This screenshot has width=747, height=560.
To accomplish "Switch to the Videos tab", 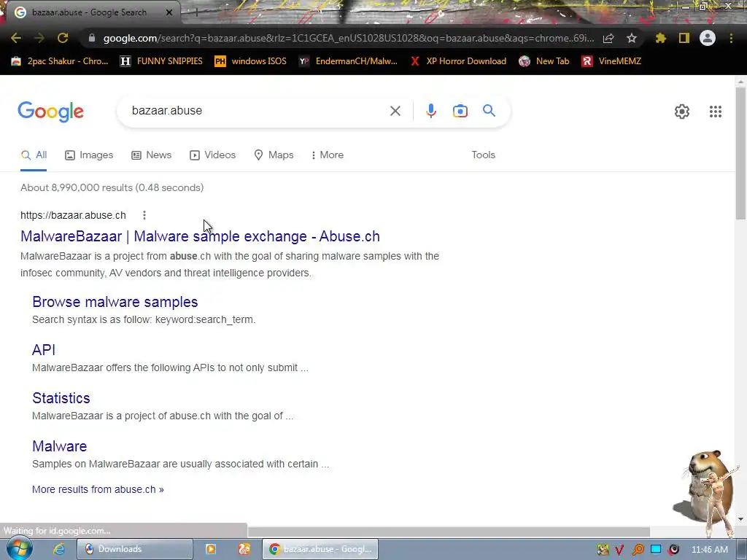I will click(212, 155).
